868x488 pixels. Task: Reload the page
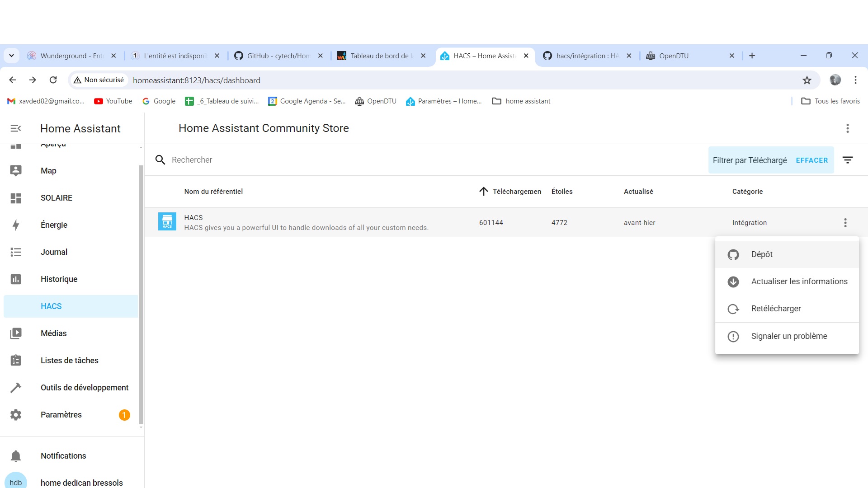tap(53, 80)
